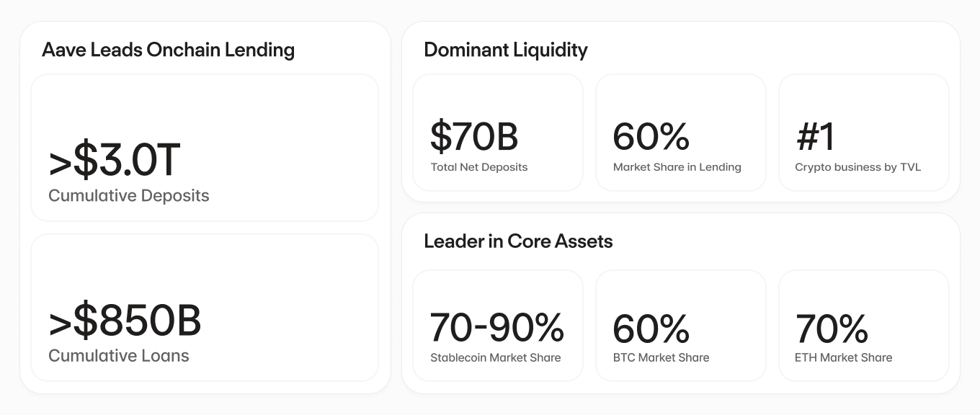Click the #1 ranking figure
Viewport: 980px width, 415px height.
coord(814,136)
